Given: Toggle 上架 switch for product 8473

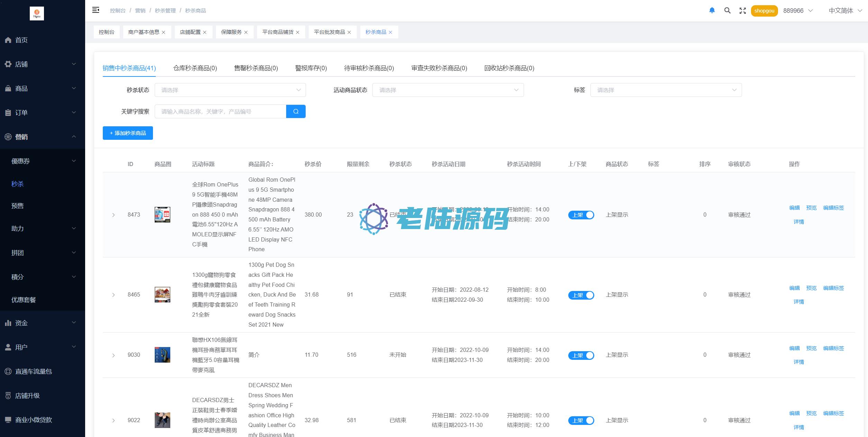Looking at the screenshot, I should coord(581,215).
